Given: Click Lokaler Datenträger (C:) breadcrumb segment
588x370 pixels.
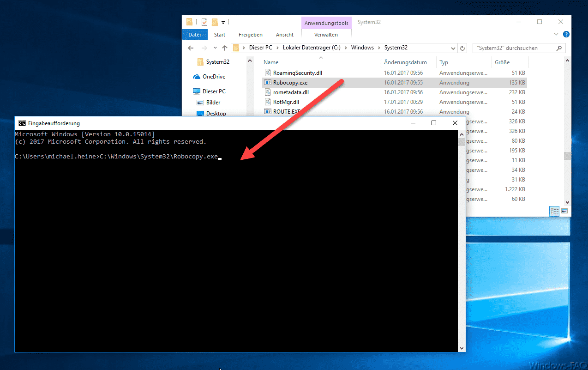Looking at the screenshot, I should (x=312, y=48).
